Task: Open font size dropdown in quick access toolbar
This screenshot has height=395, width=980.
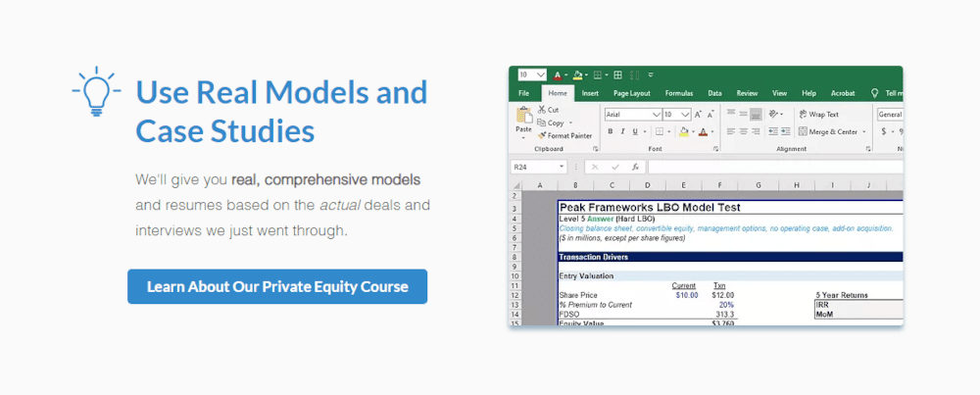Action: coord(541,75)
